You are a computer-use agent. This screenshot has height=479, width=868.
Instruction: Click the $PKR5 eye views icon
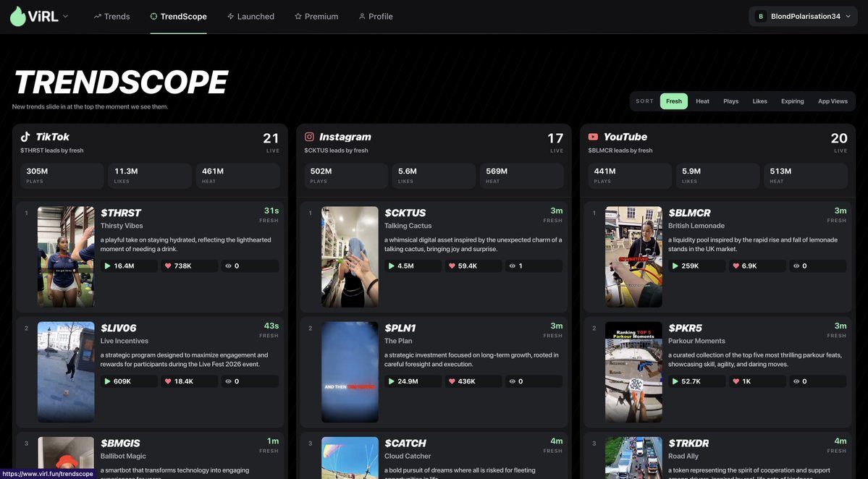(796, 381)
